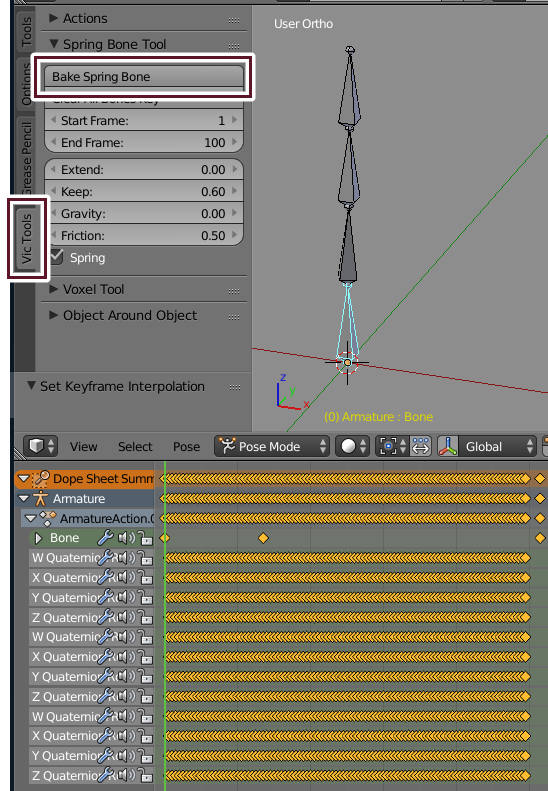Click the viewport shading sphere icon

(353, 446)
